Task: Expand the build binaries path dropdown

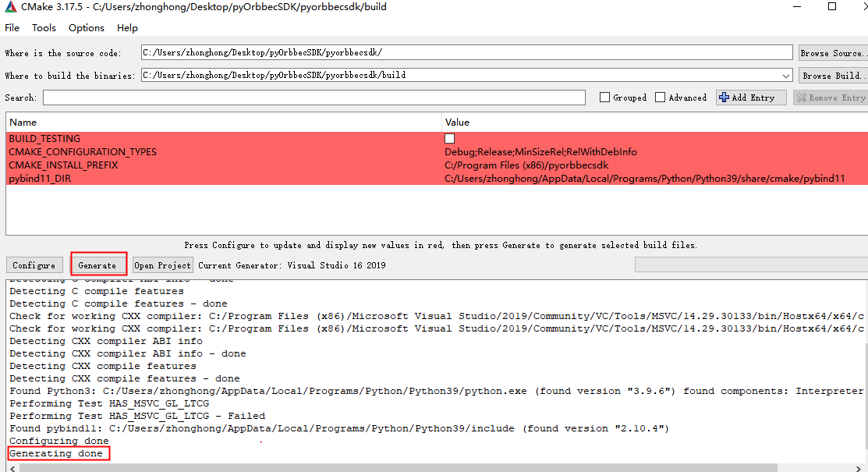Action: coord(786,76)
